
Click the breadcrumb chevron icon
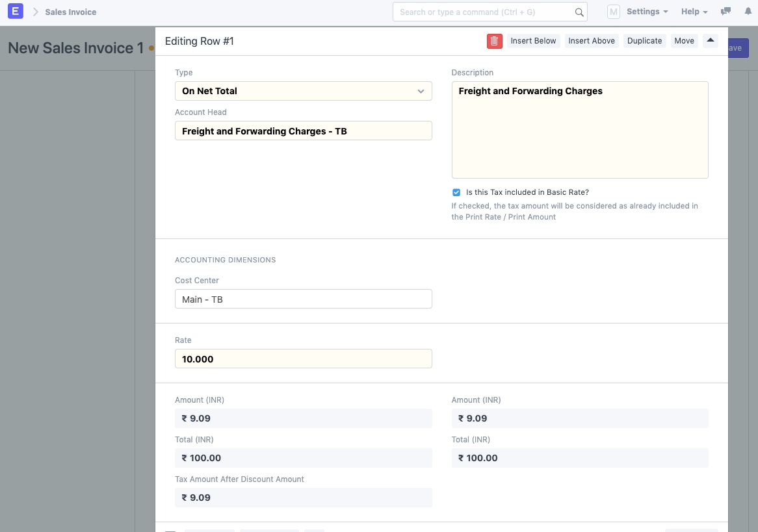pos(36,12)
